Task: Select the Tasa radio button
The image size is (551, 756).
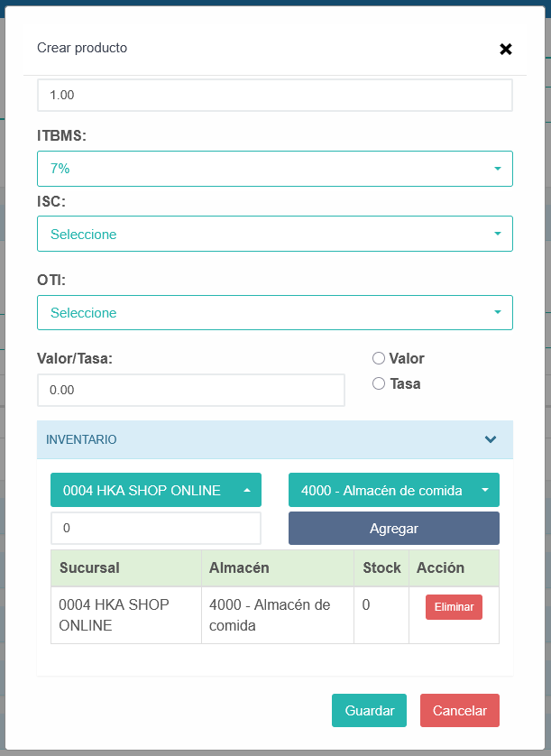Action: [x=379, y=384]
